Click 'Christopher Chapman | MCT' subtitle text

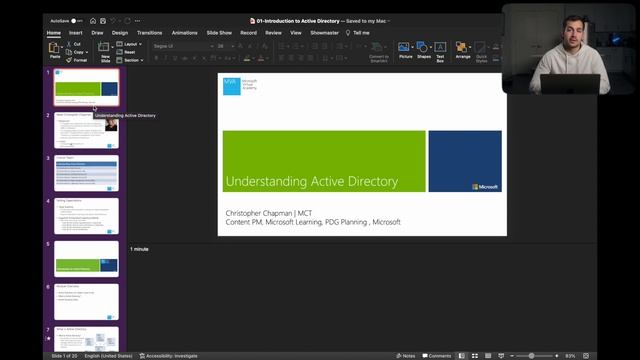[269, 213]
